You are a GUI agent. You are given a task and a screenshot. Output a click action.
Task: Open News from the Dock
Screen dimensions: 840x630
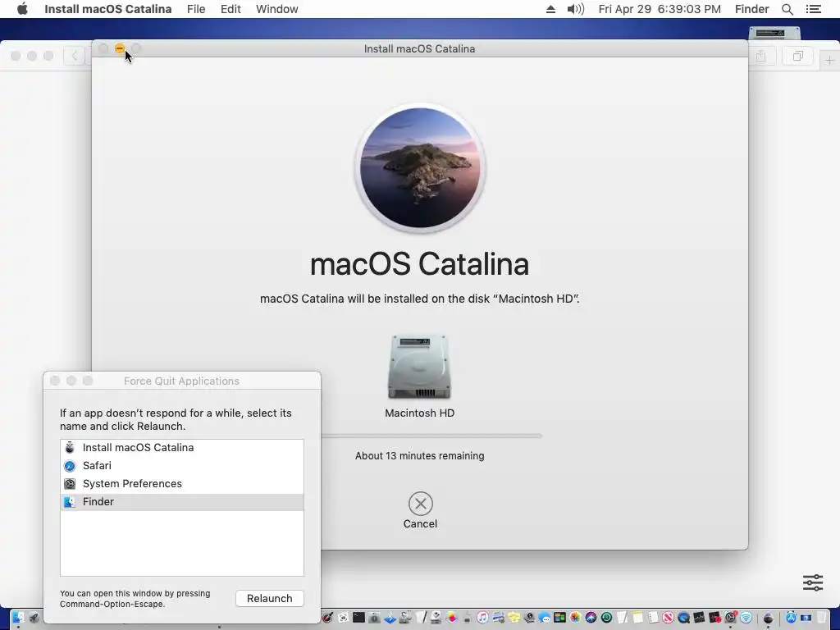click(x=669, y=618)
